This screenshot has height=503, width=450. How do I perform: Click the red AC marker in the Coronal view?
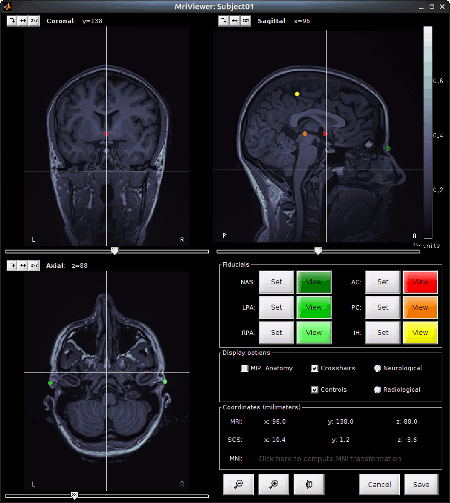click(x=107, y=134)
